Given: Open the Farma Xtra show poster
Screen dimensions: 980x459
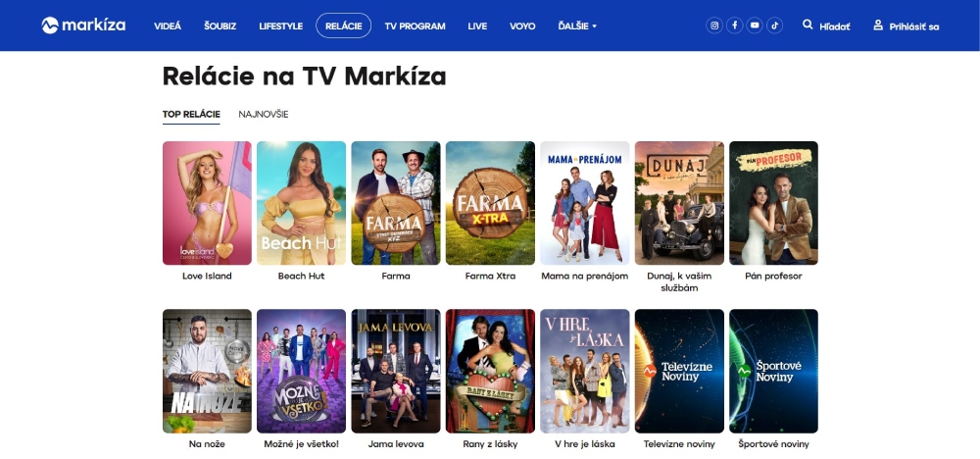Looking at the screenshot, I should pyautogui.click(x=490, y=203).
